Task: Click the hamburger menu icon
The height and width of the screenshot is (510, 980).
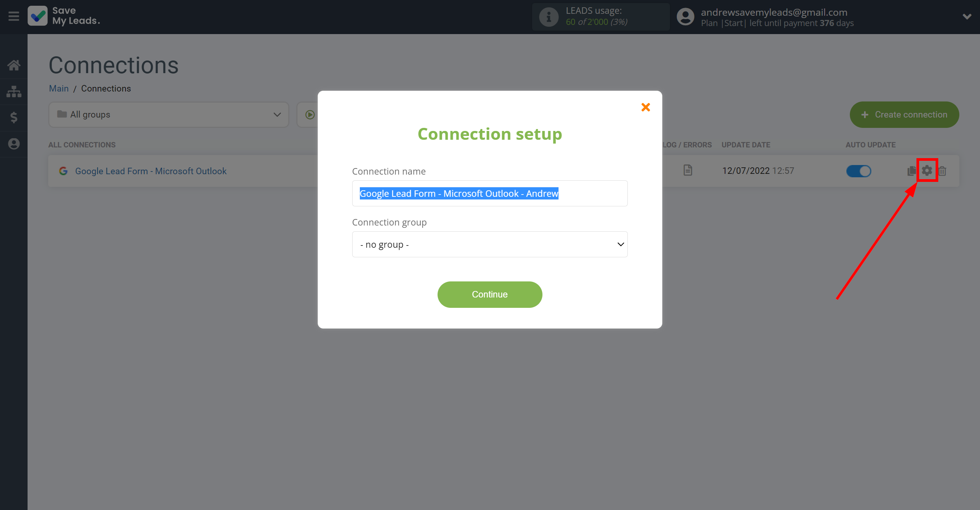Action: point(14,16)
